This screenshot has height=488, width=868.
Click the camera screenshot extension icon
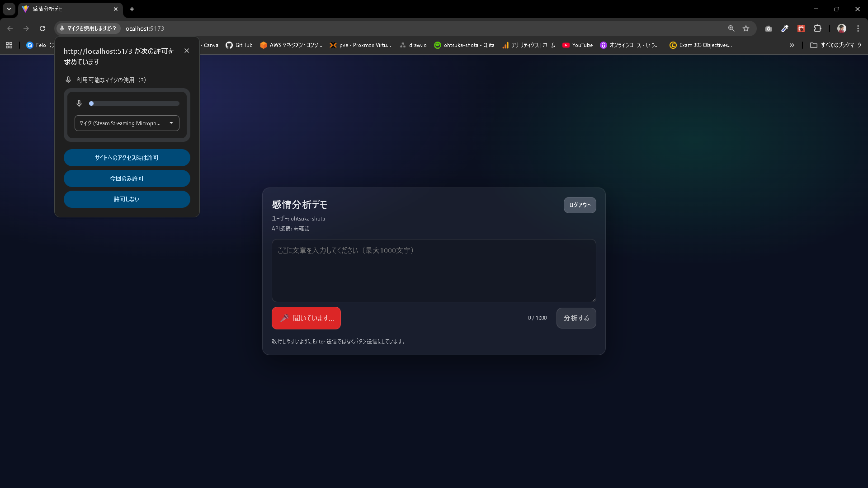769,28
